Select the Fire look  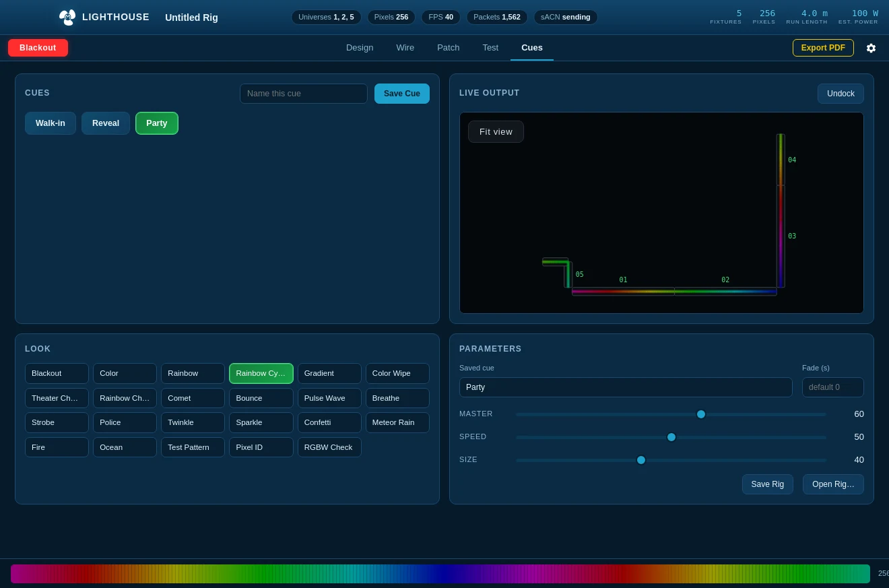point(57,447)
